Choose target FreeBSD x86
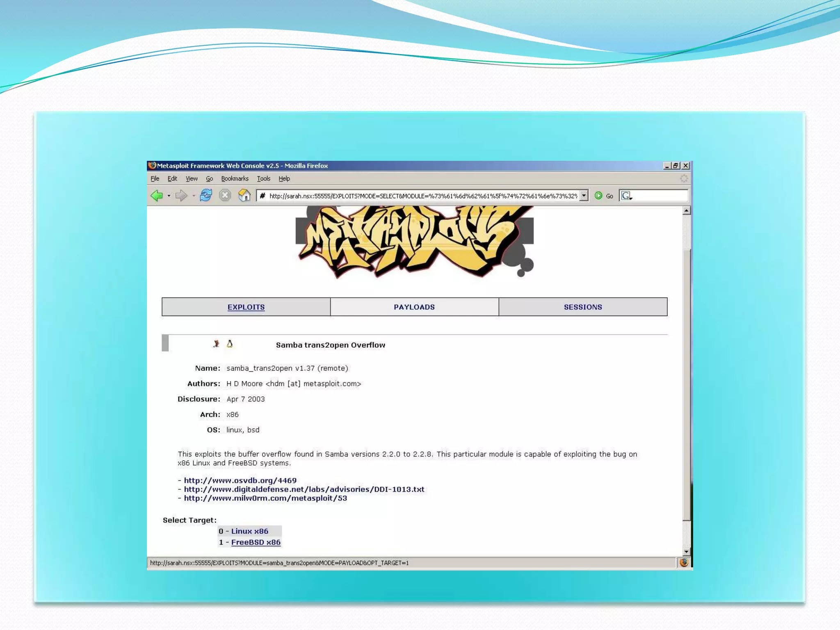Screen dimensions: 840x630 pos(256,542)
